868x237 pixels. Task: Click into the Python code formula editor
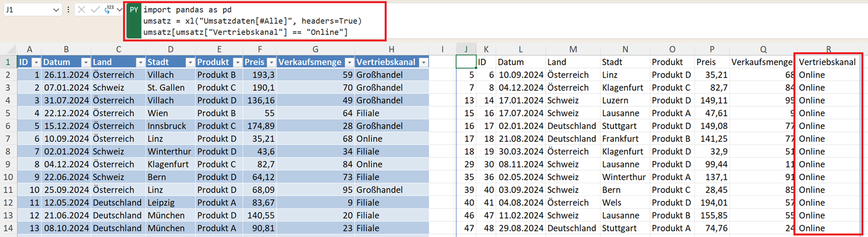coord(261,22)
